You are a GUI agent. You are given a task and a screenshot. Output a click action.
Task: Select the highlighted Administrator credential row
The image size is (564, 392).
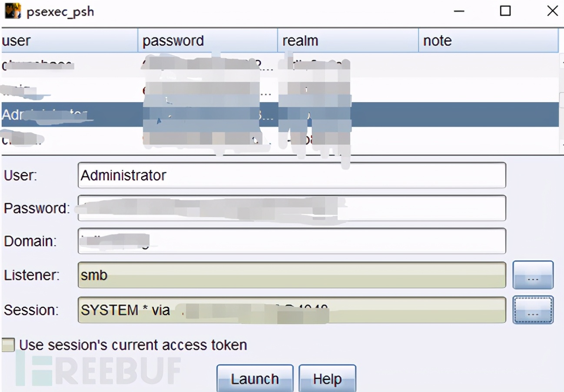[x=280, y=115]
